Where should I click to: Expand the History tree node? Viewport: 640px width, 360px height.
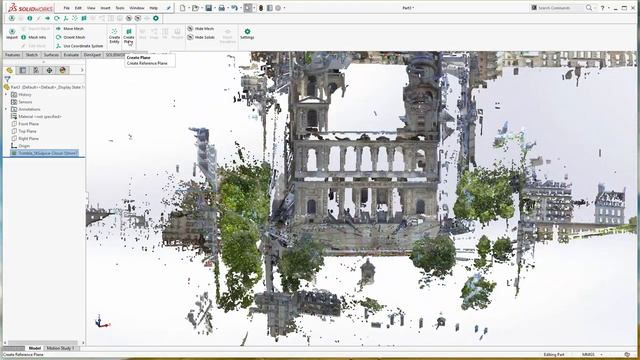point(6,94)
